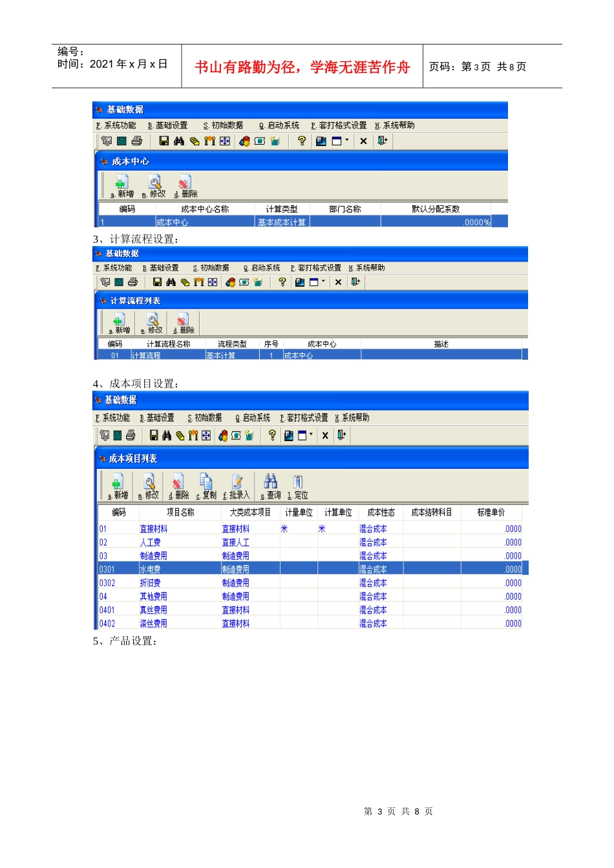The height and width of the screenshot is (868, 614).
Task: Click the help question mark above 计算流程列表
Action: tap(282, 282)
